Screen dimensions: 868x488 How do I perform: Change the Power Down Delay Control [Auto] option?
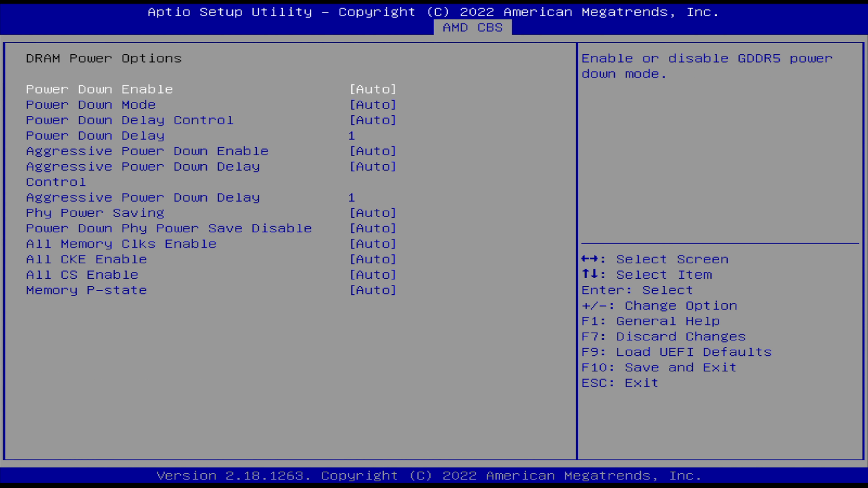click(x=373, y=121)
